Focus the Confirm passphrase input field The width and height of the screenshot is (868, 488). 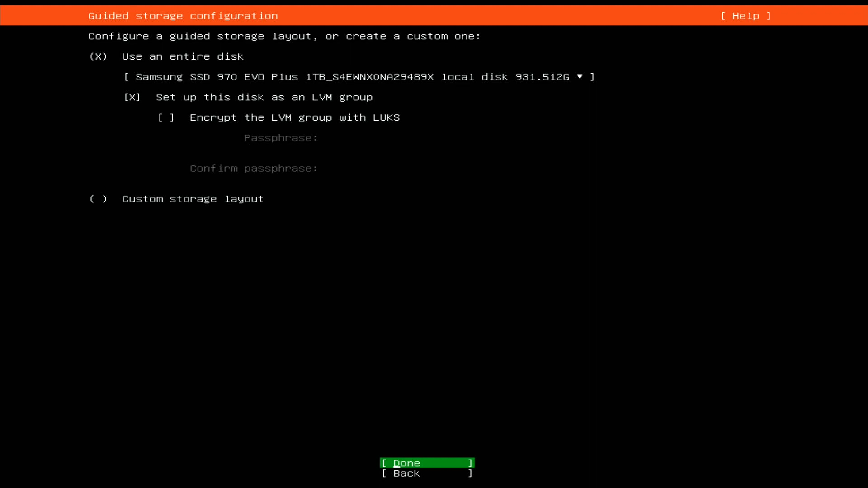click(407, 169)
